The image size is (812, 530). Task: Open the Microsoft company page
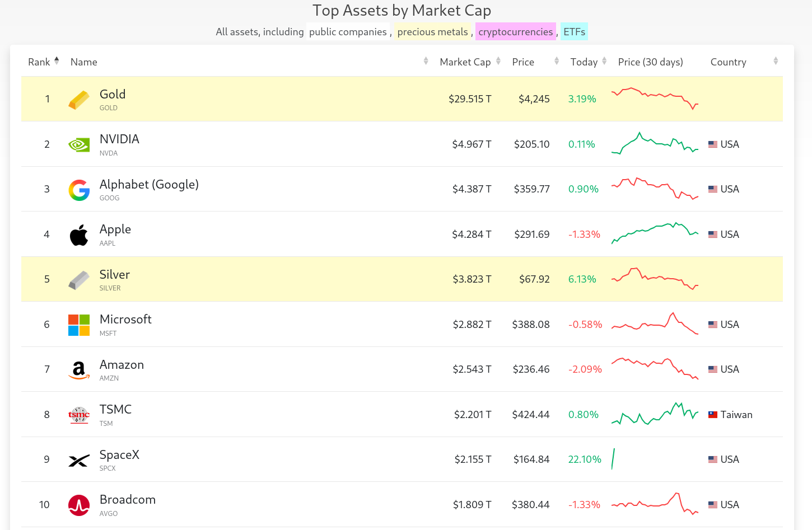125,320
